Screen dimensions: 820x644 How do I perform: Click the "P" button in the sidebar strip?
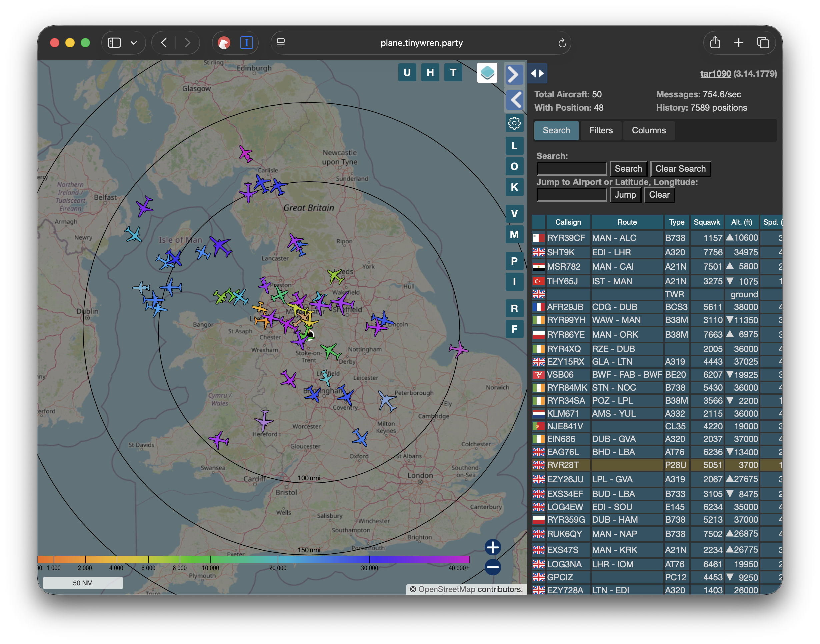pyautogui.click(x=514, y=261)
